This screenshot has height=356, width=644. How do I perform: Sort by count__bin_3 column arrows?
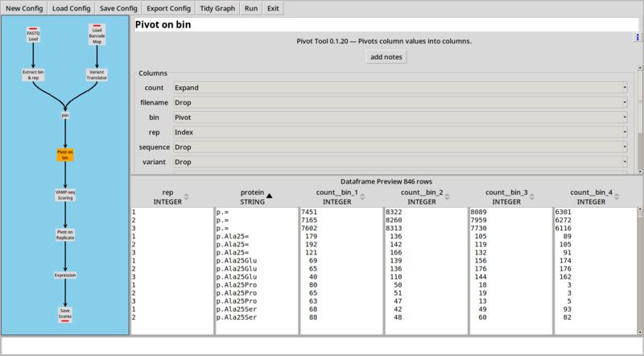pyautogui.click(x=532, y=197)
